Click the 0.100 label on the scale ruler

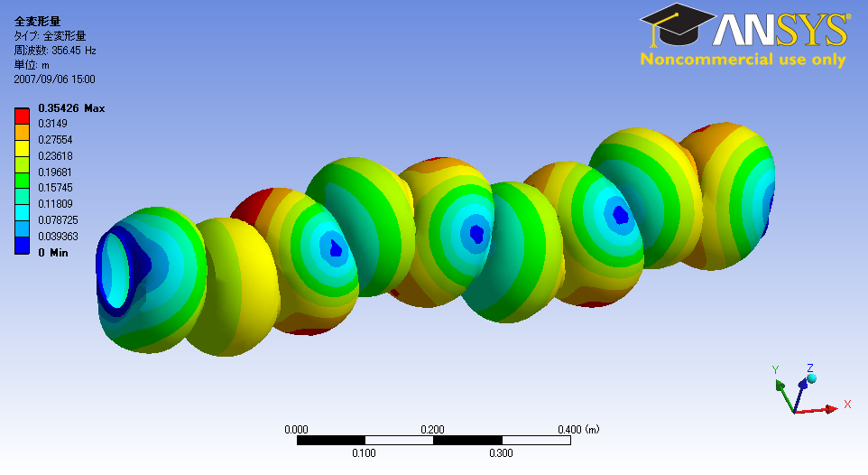click(364, 452)
